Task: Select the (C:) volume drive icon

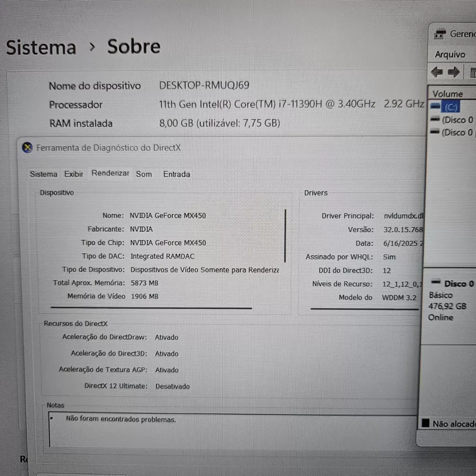Action: [x=435, y=107]
